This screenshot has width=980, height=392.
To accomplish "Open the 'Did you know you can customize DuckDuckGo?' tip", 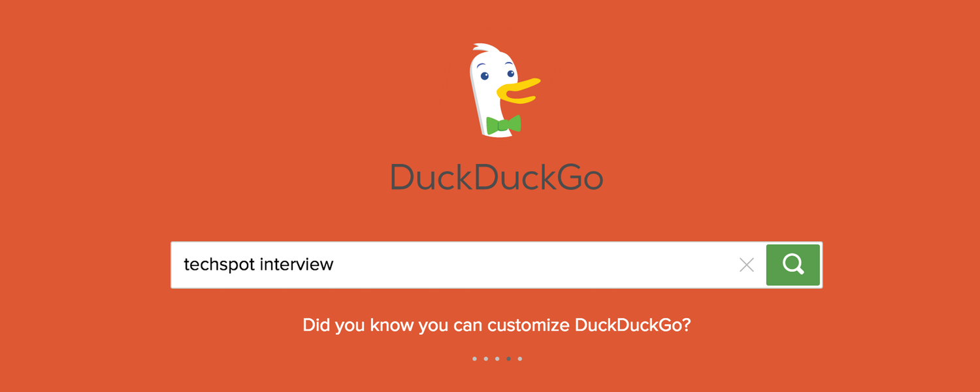I will [497, 325].
